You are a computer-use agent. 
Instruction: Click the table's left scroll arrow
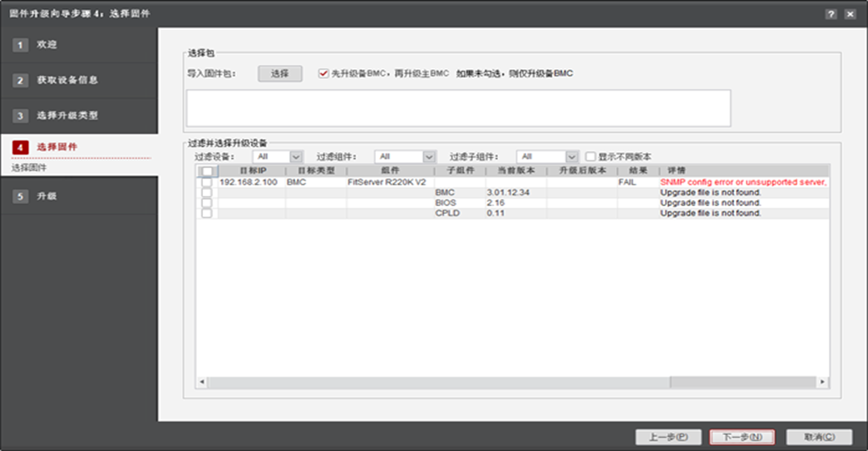click(x=202, y=382)
